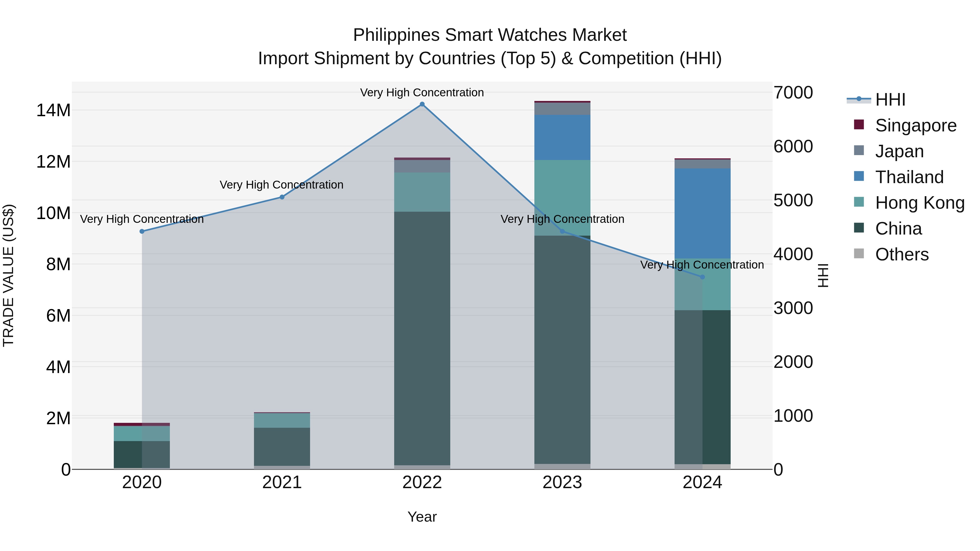Select the 2020 China bar segment

(x=142, y=454)
